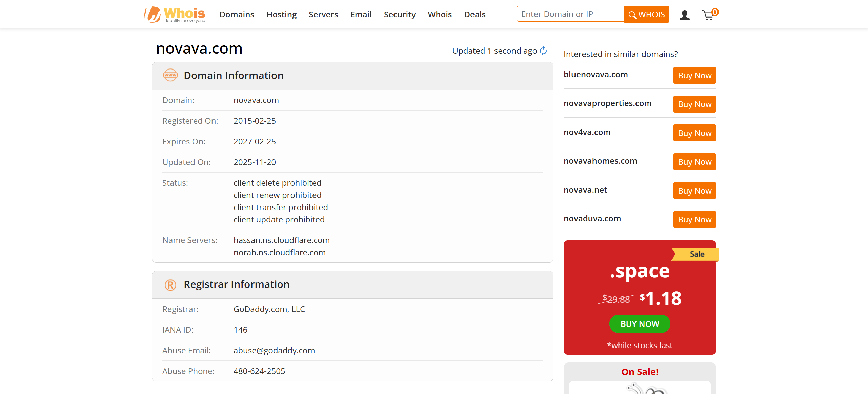Screen dimensions: 868x394
Task: Click the Domain value novava.com in table
Action: (256, 100)
